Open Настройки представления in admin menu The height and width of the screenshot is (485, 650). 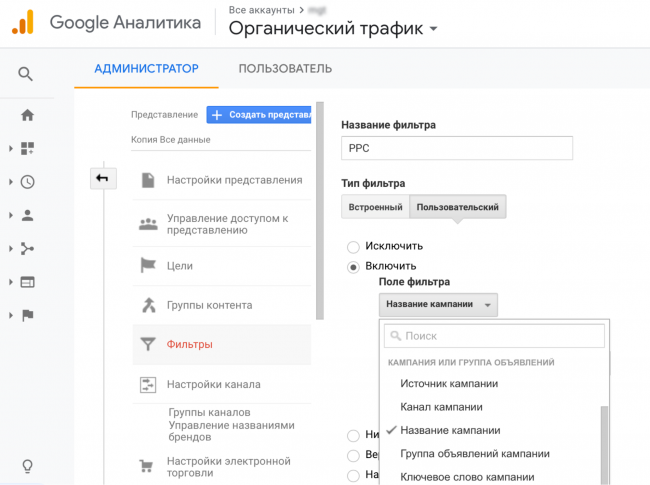(x=234, y=180)
